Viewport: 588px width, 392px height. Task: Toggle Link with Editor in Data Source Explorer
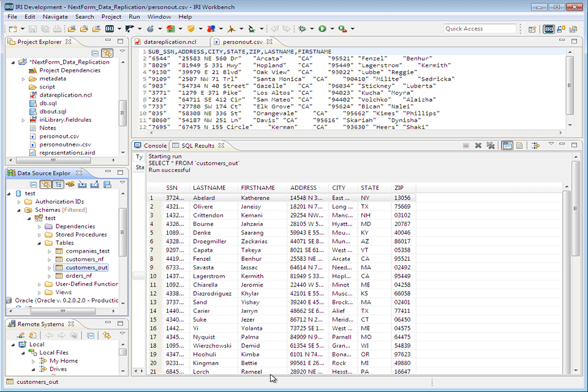pyautogui.click(x=46, y=184)
